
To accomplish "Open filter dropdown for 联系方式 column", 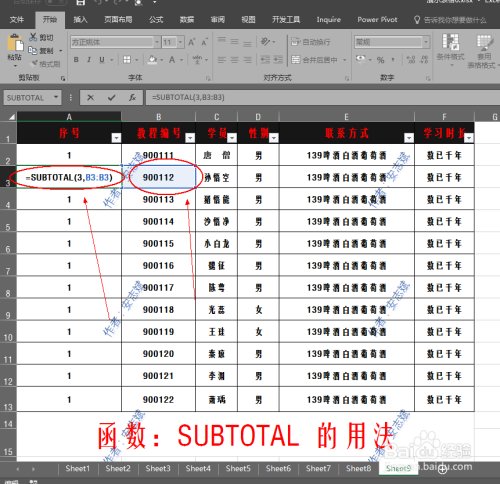I will (x=409, y=138).
